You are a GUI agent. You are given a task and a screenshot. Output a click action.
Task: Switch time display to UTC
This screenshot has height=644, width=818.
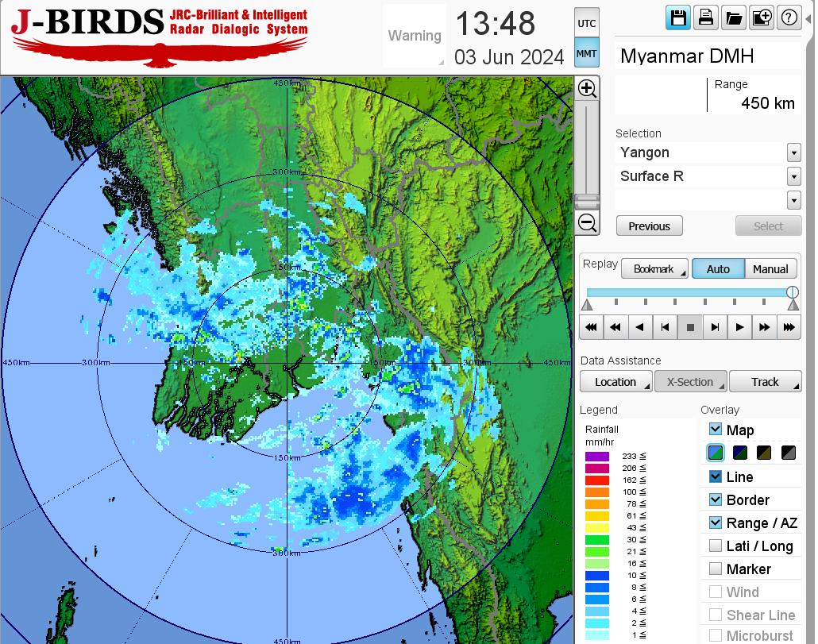587,24
